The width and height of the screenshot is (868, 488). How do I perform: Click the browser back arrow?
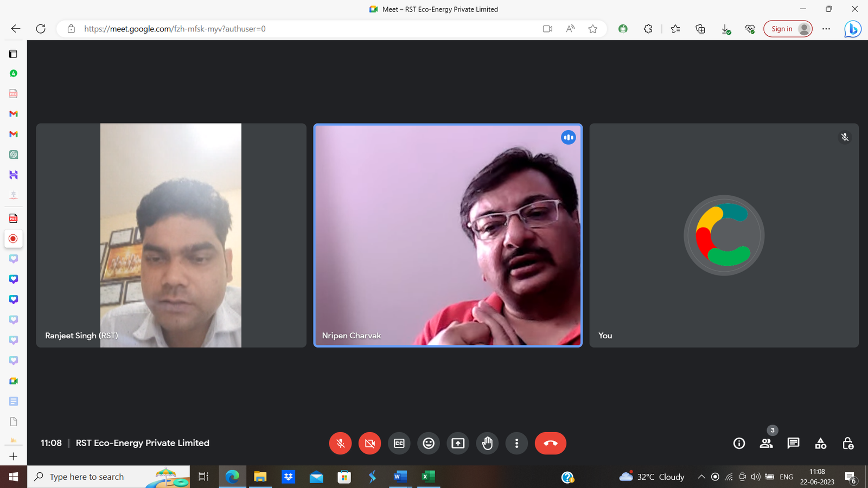pos(16,29)
